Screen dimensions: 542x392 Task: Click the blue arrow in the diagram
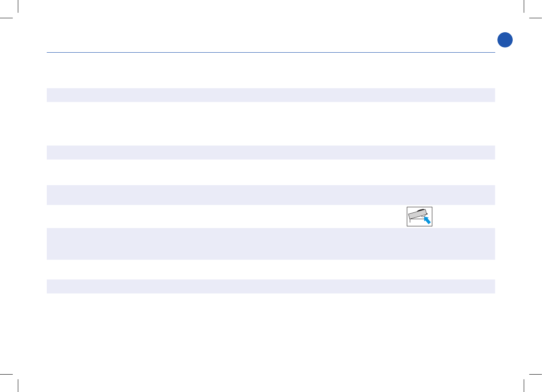pyautogui.click(x=426, y=219)
